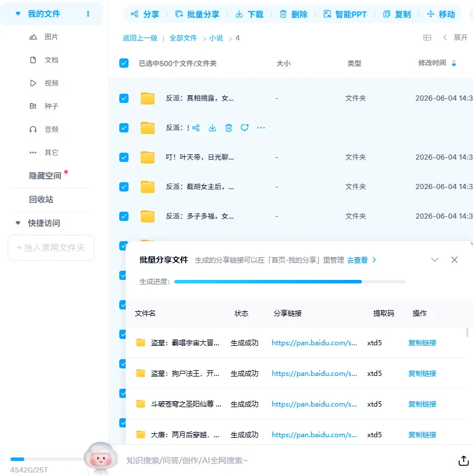Viewport: 473px width, 476px height.
Task: Click the assistant mascot avatar icon
Action: coord(101,459)
